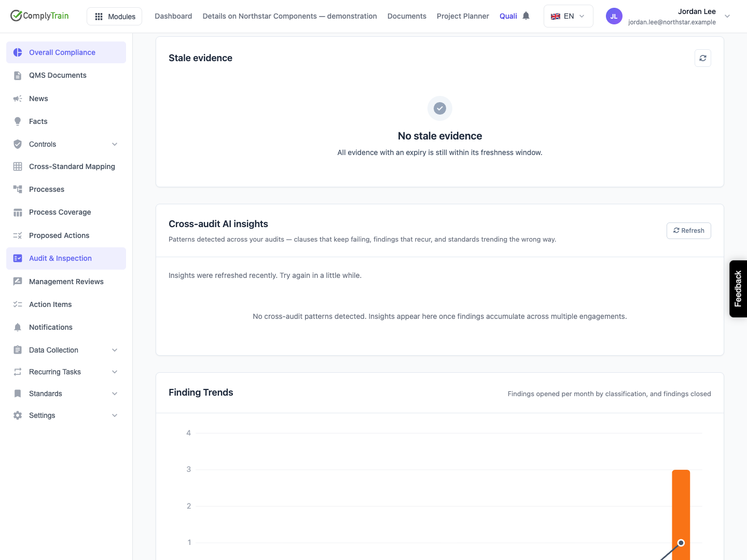This screenshot has height=560, width=747.
Task: Open Notifications in sidebar
Action: click(x=66, y=327)
